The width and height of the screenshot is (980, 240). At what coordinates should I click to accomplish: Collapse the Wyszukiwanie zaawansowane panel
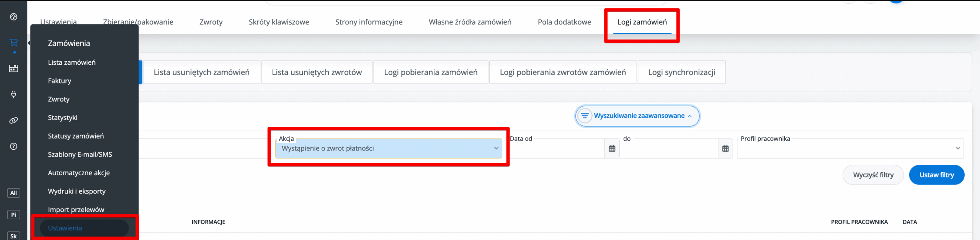pyautogui.click(x=637, y=116)
